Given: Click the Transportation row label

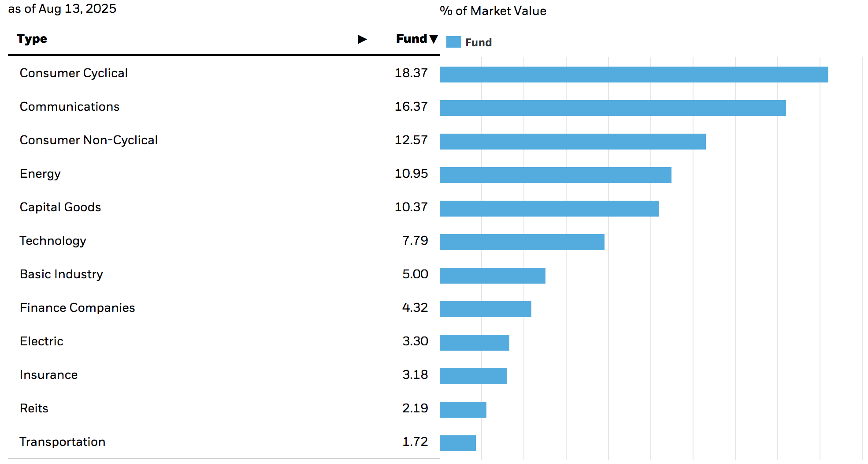Looking at the screenshot, I should click(63, 442).
